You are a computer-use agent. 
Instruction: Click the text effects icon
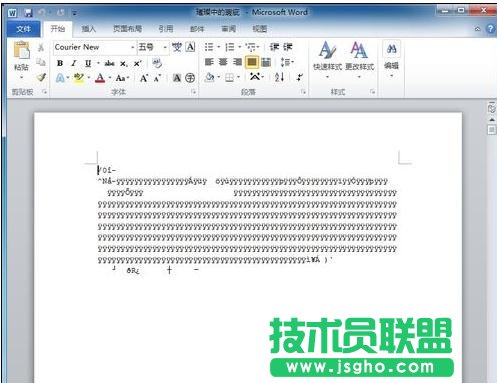(x=60, y=78)
